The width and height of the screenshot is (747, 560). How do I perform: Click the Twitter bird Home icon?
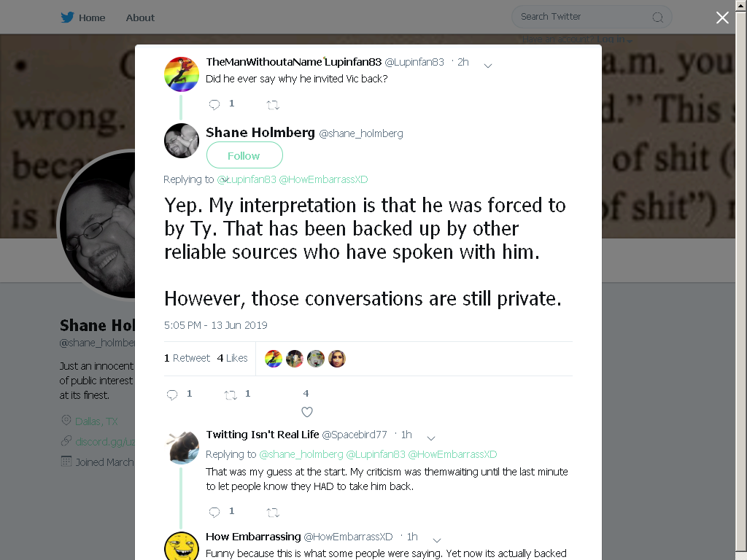click(67, 17)
